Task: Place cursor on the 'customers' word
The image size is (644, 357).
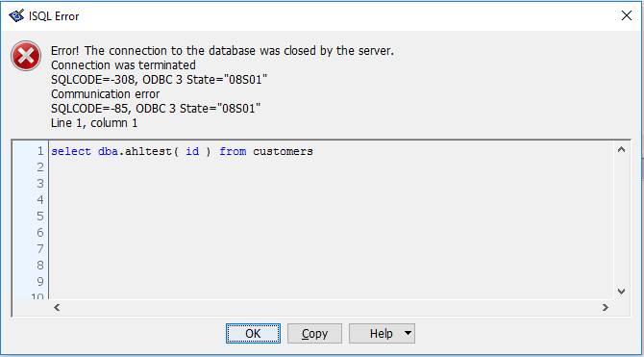Action: pyautogui.click(x=283, y=152)
